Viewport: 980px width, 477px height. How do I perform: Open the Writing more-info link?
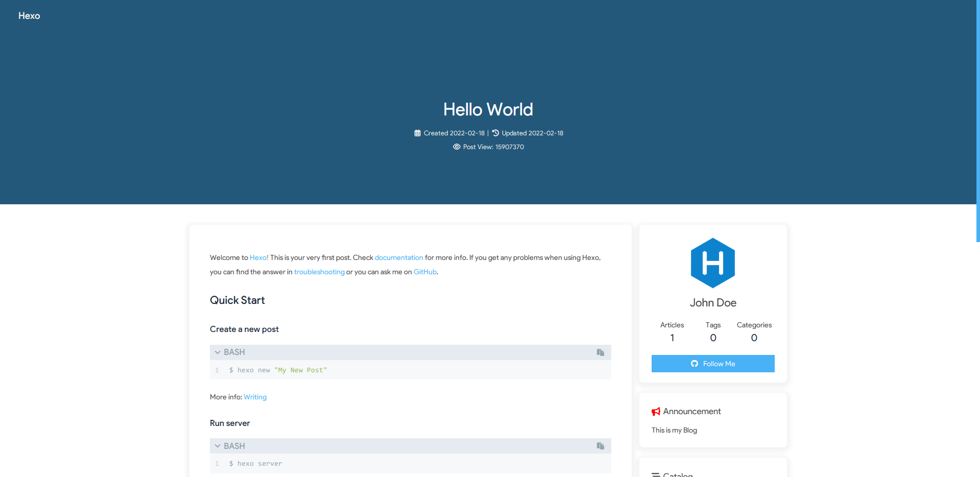pyautogui.click(x=255, y=397)
